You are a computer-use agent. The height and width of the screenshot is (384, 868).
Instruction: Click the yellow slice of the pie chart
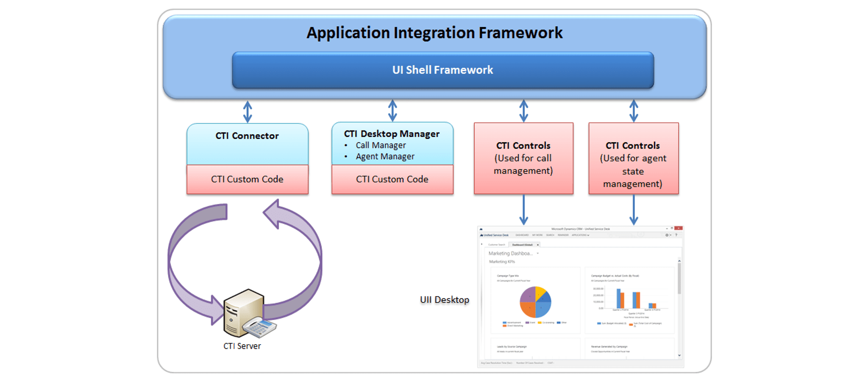point(540,292)
